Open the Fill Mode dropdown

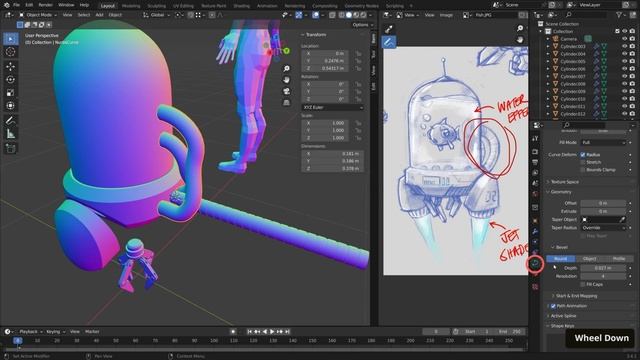click(x=603, y=142)
